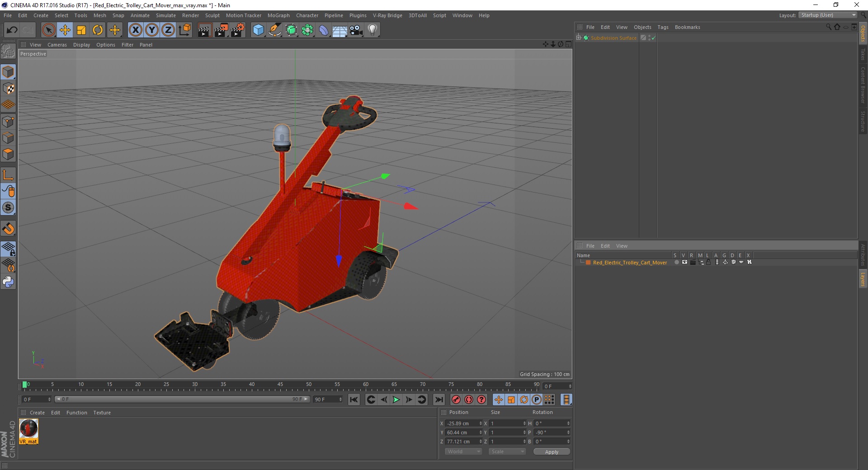Screen dimensions: 868x470
Task: Toggle Snap S icon in sidebar
Action: tap(8, 207)
